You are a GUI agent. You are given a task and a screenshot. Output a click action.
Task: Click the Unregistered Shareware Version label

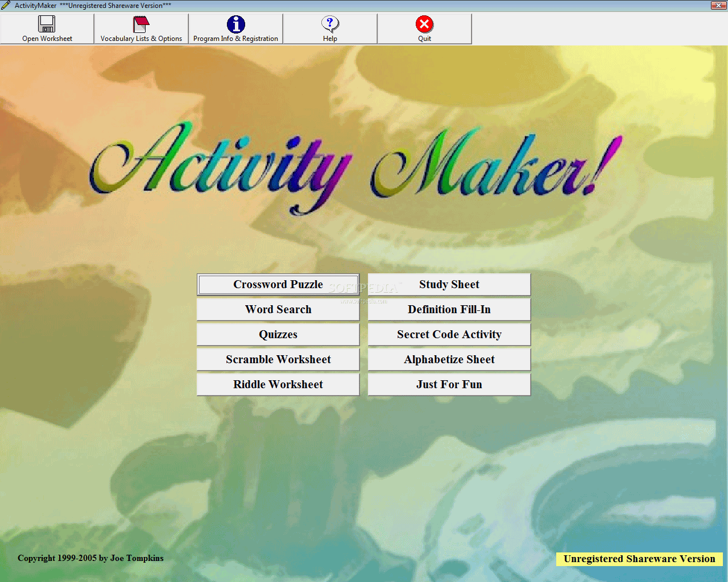[x=639, y=559]
